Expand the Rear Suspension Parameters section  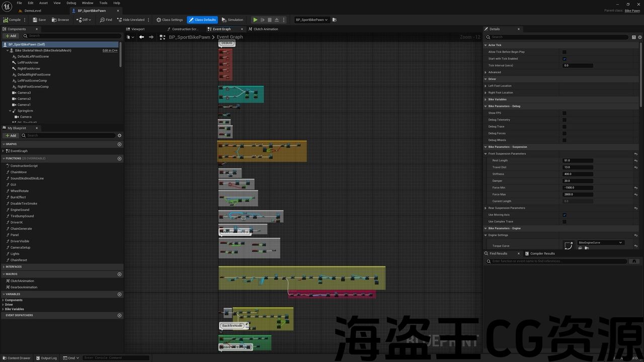point(486,208)
